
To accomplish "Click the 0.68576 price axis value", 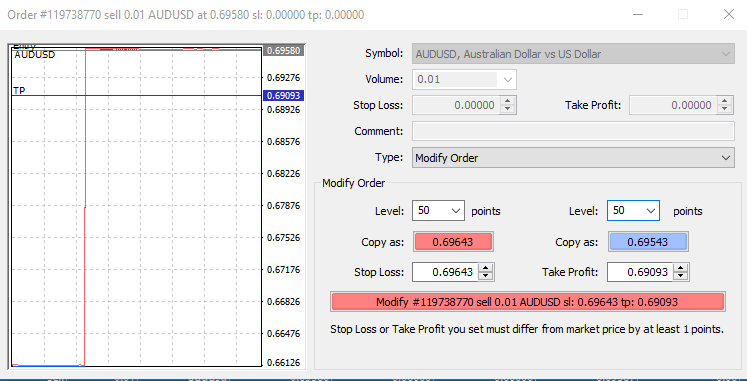I will [x=283, y=141].
